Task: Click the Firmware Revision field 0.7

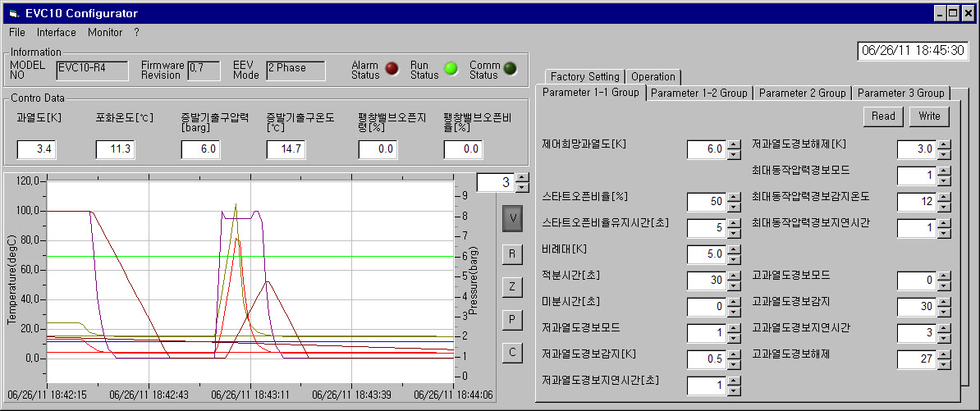Action: click(x=204, y=71)
